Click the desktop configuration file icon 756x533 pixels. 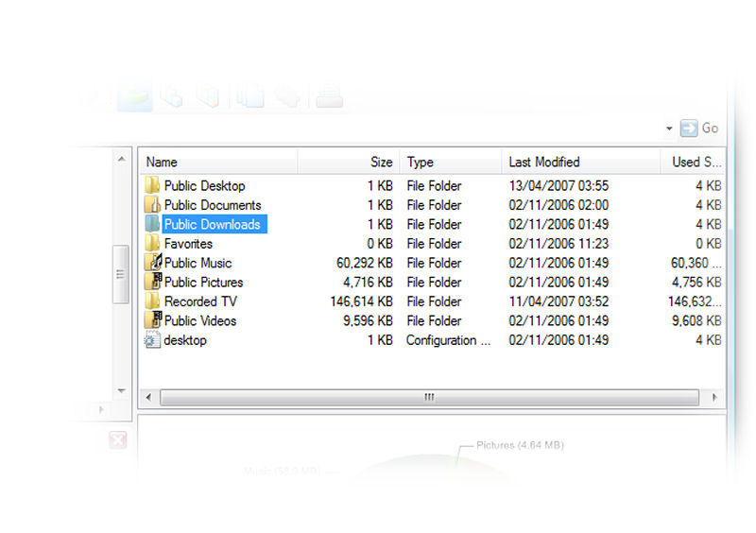[152, 340]
